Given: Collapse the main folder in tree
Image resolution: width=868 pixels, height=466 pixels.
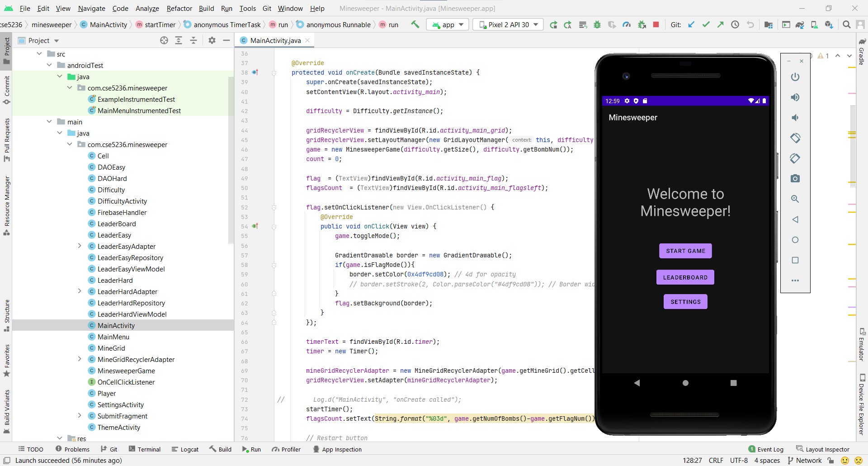Looking at the screenshot, I should pos(49,122).
